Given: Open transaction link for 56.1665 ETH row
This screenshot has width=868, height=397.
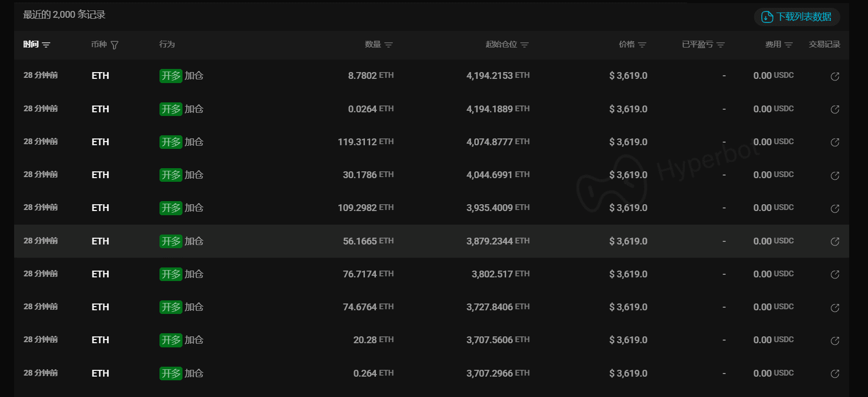Looking at the screenshot, I should (x=835, y=241).
